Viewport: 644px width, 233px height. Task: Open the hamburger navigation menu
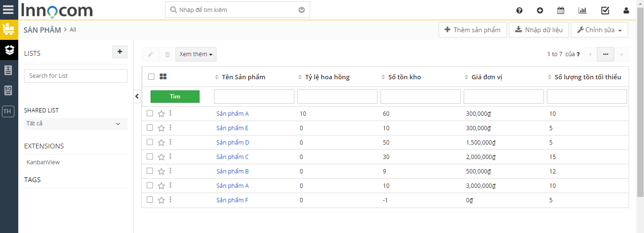click(x=9, y=10)
